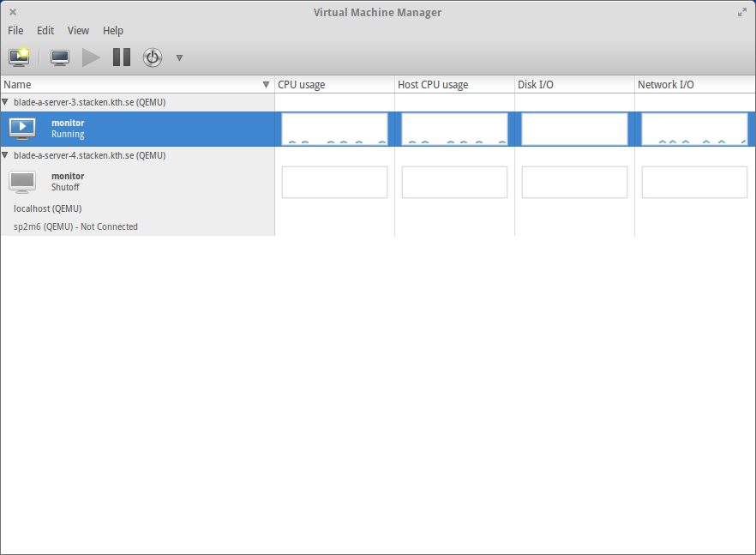Viewport: 756px width, 555px height.
Task: Click the Name column sort arrow
Action: tap(266, 85)
